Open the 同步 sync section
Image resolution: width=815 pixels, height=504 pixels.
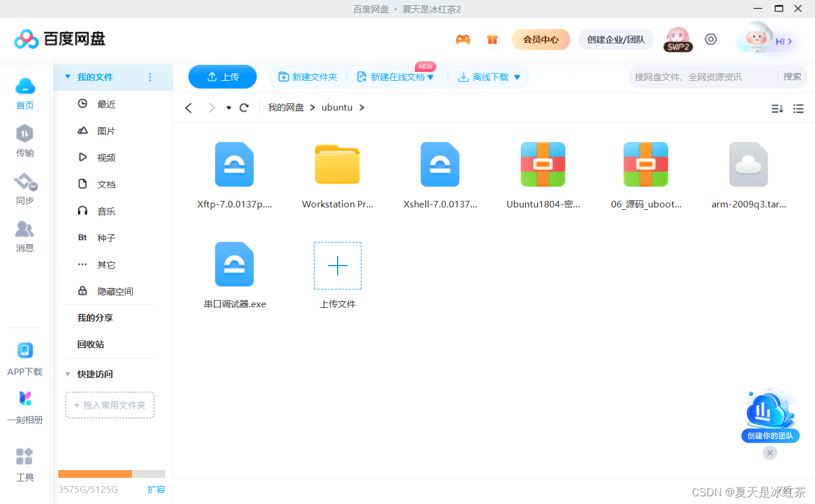tap(25, 189)
